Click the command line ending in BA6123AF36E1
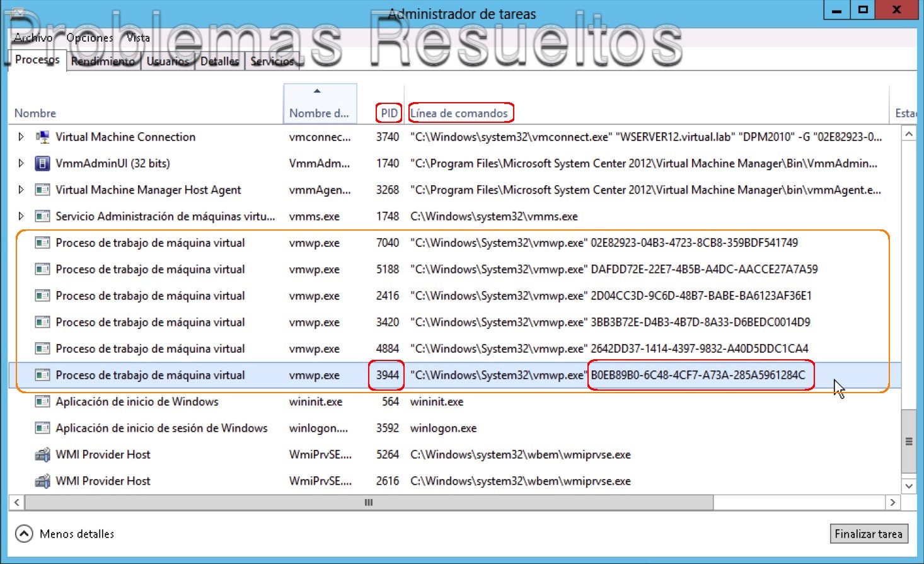924x564 pixels. (611, 296)
